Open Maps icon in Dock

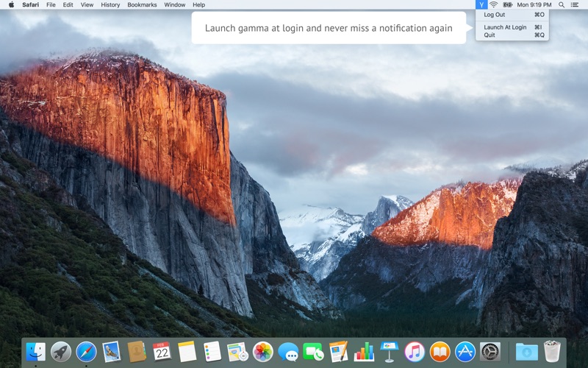point(237,352)
